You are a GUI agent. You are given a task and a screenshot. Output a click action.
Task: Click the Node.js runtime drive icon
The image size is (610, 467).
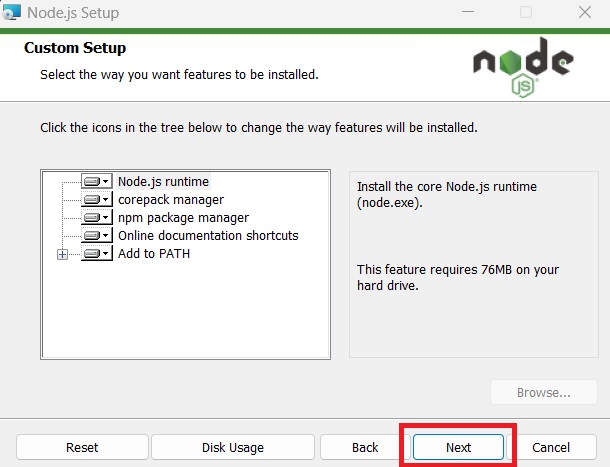[92, 182]
